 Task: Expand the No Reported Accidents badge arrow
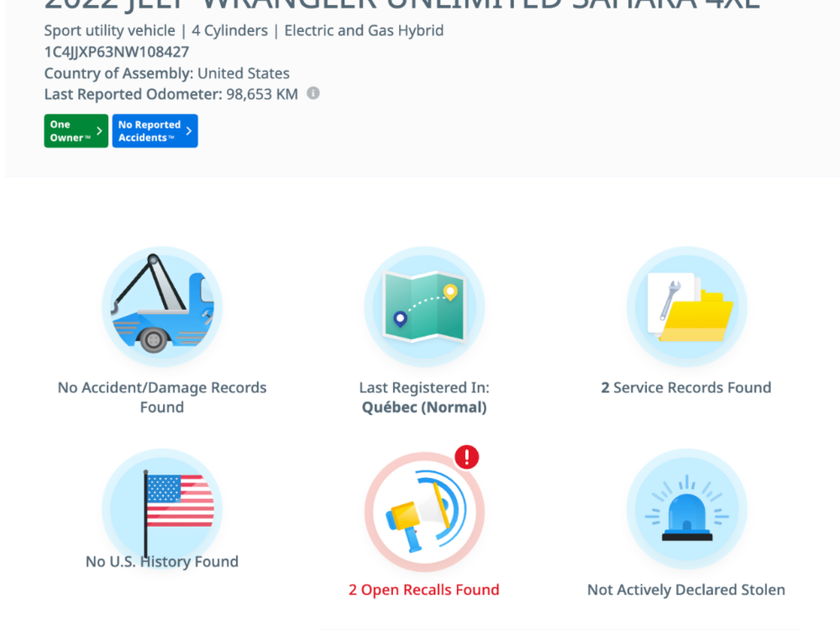click(x=188, y=131)
